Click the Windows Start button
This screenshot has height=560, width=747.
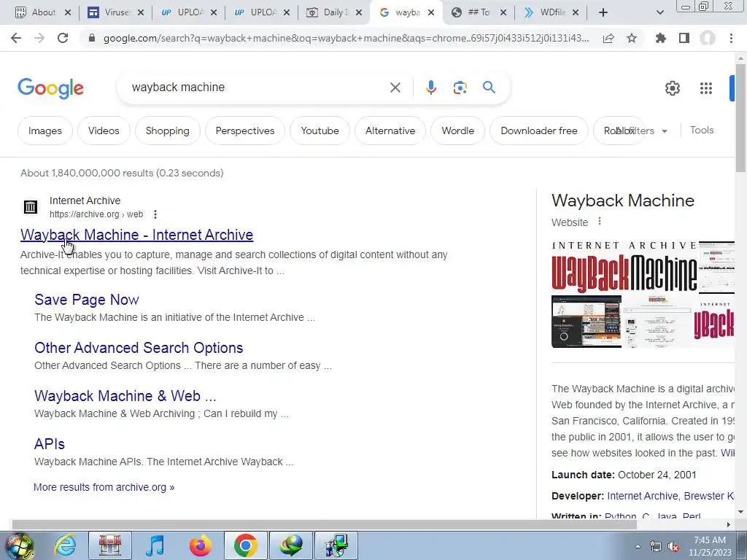[x=19, y=545]
